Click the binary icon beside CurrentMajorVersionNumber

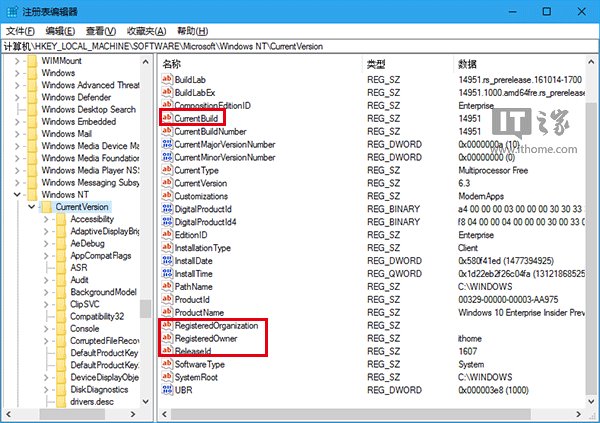click(167, 144)
